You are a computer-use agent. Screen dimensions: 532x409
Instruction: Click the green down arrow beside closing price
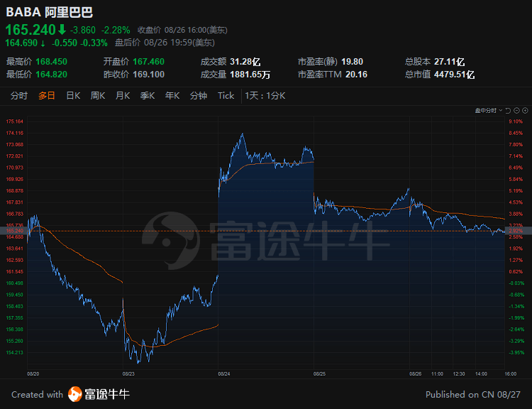(x=62, y=30)
